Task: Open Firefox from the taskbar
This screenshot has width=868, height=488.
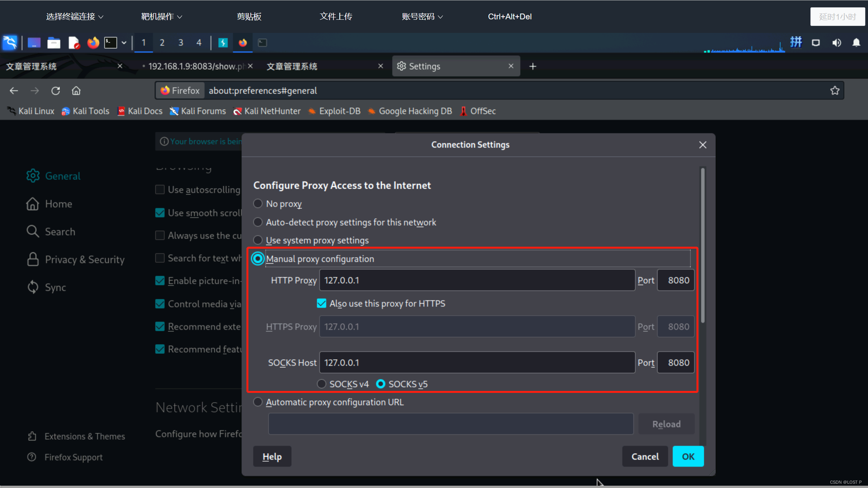Action: (x=93, y=43)
